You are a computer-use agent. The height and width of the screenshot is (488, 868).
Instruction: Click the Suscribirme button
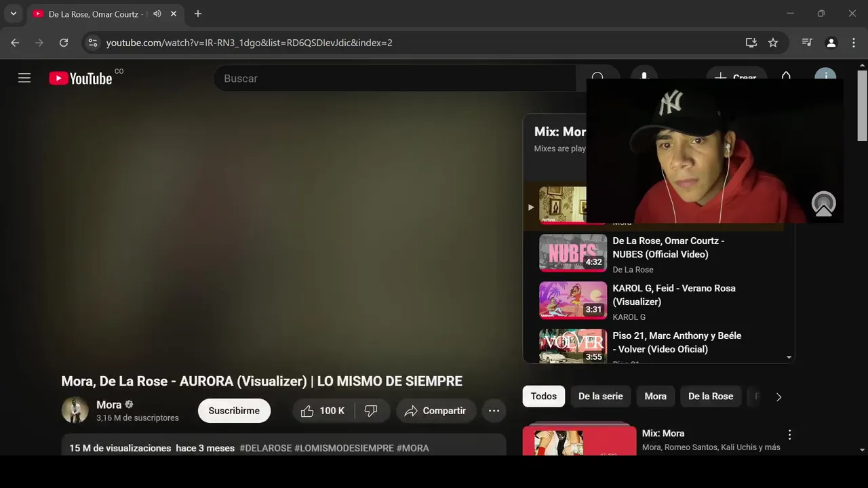[234, 411]
